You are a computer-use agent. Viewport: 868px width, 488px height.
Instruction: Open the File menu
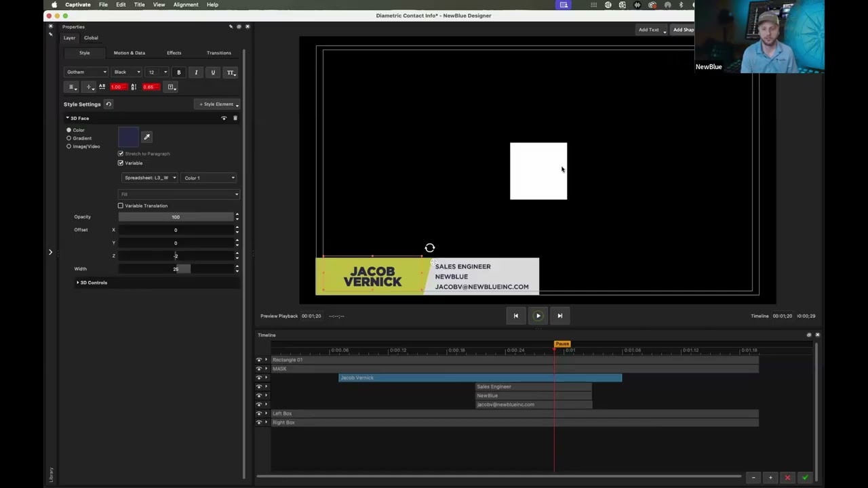click(103, 5)
